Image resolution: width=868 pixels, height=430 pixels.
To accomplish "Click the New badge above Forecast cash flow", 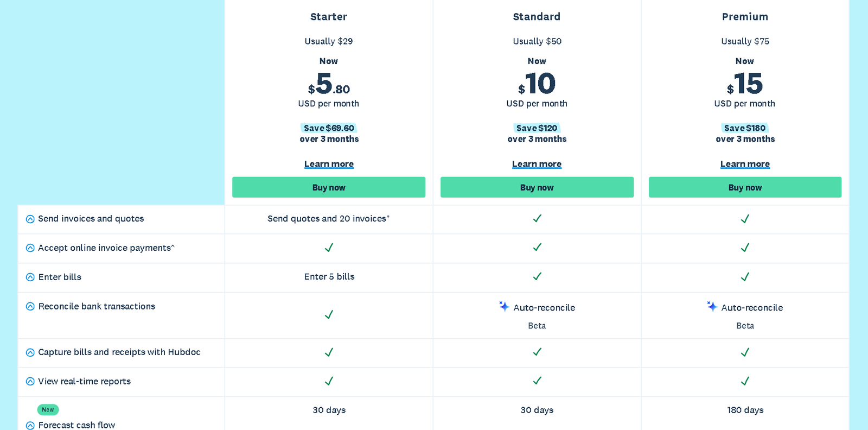I will [x=48, y=409].
